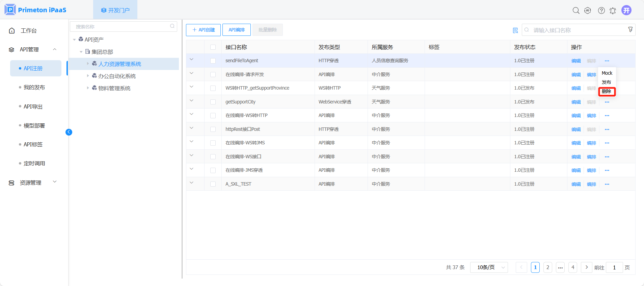644x286 pixels.
Task: Click the filter funnel icon
Action: click(630, 30)
